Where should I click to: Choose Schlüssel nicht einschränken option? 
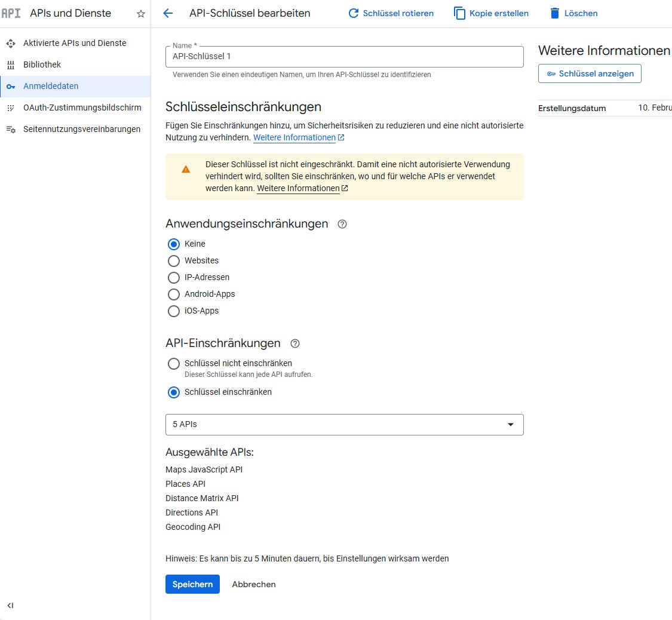(174, 364)
